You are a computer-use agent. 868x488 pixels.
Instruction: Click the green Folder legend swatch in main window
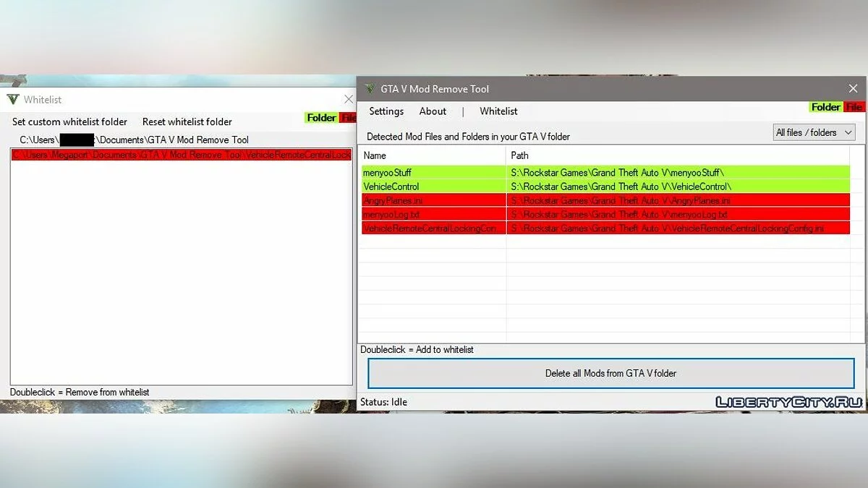[825, 107]
